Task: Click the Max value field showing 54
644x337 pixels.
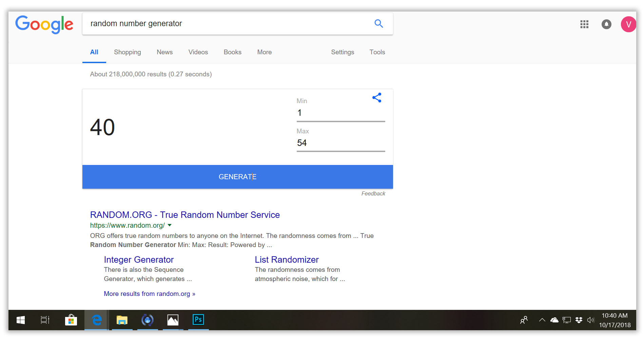Action: [x=340, y=143]
